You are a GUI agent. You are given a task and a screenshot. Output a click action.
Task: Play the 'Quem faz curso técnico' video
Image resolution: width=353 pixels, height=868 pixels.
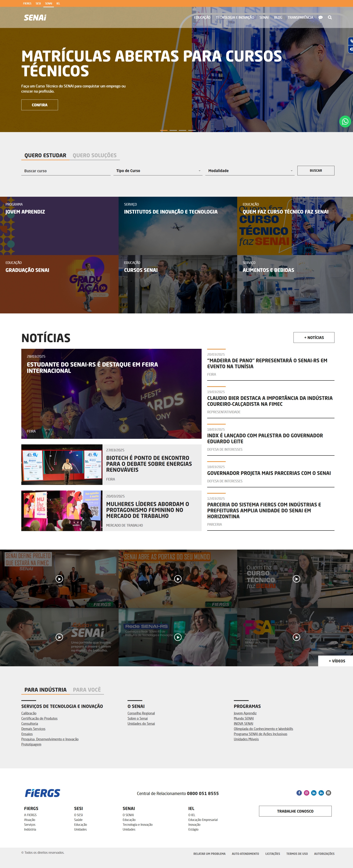[x=296, y=579]
